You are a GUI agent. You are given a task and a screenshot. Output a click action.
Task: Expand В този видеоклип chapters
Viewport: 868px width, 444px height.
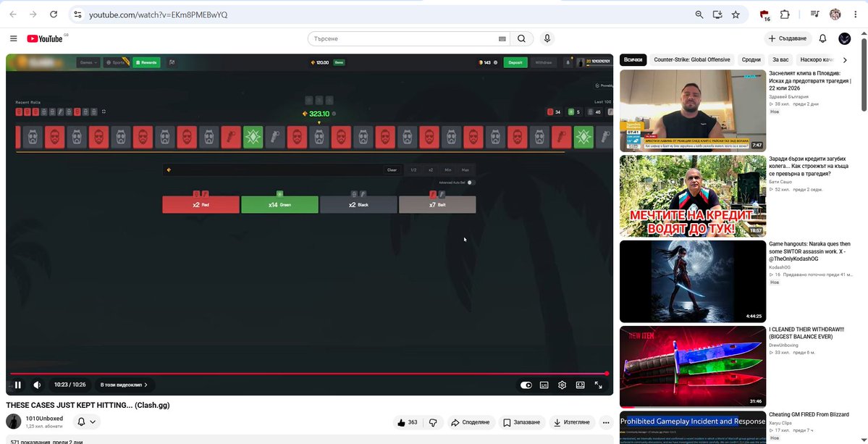point(124,385)
